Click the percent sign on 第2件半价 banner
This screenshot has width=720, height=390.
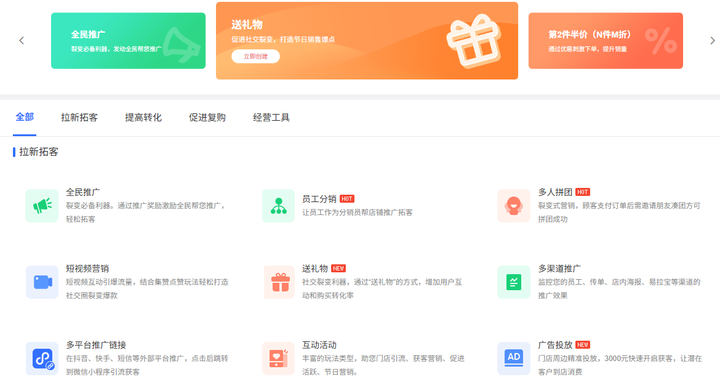660,41
